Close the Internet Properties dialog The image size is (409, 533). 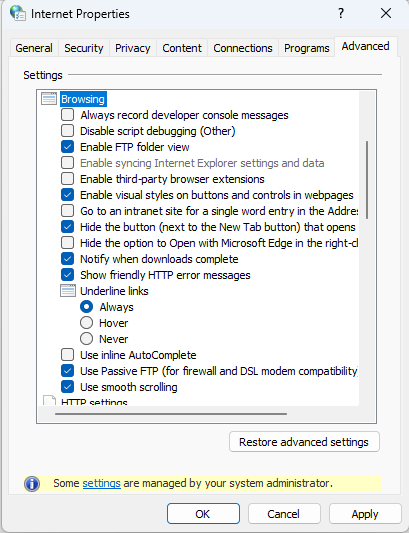[x=386, y=13]
